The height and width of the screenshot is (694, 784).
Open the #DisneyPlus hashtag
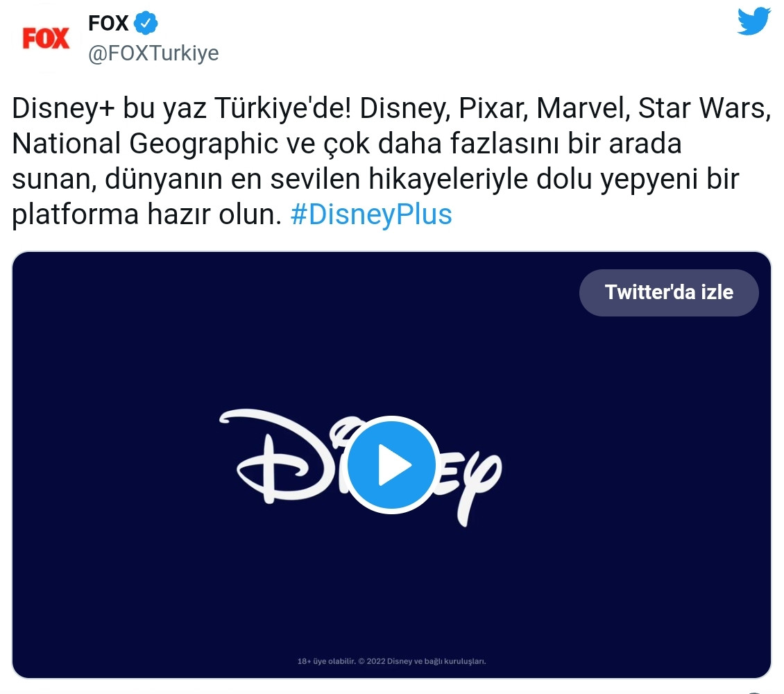[371, 214]
